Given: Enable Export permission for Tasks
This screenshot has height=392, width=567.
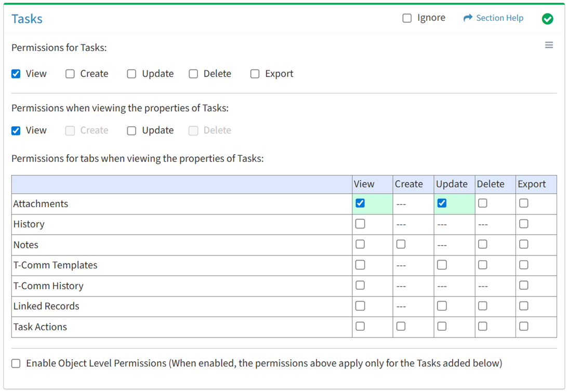Looking at the screenshot, I should [x=255, y=74].
